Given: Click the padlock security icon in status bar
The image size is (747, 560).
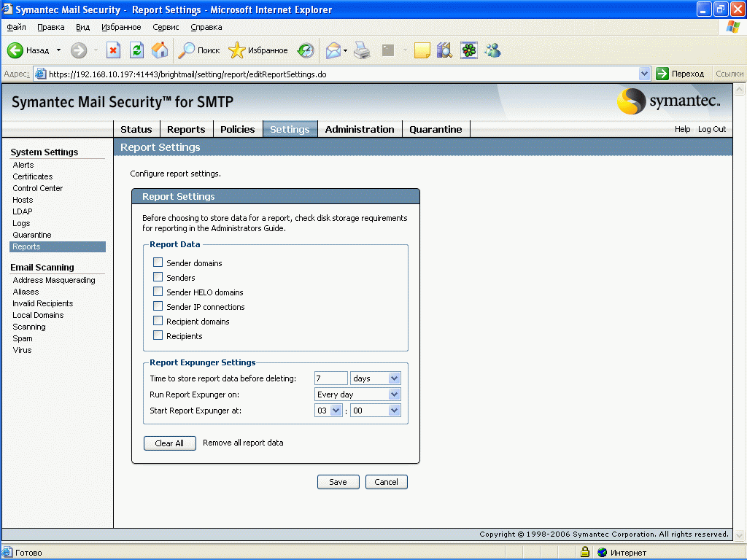Looking at the screenshot, I should 585,552.
